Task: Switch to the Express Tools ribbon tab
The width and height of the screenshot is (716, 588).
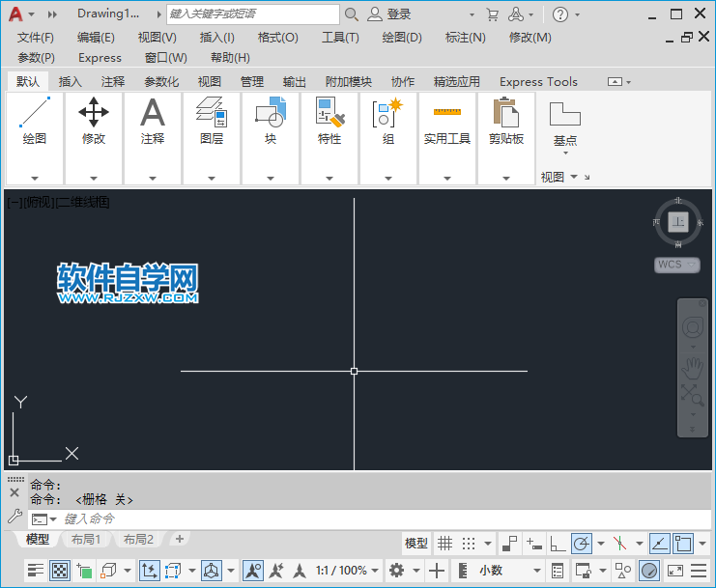Action: point(538,82)
